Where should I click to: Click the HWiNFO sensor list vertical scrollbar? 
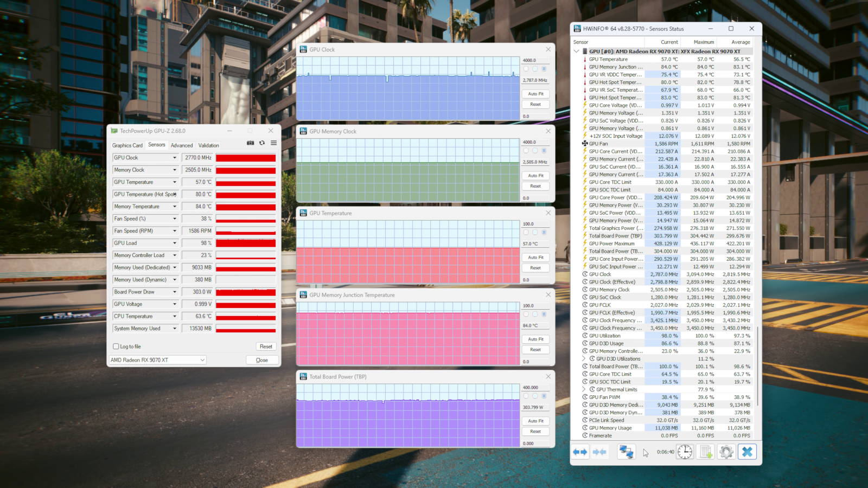coord(757,366)
